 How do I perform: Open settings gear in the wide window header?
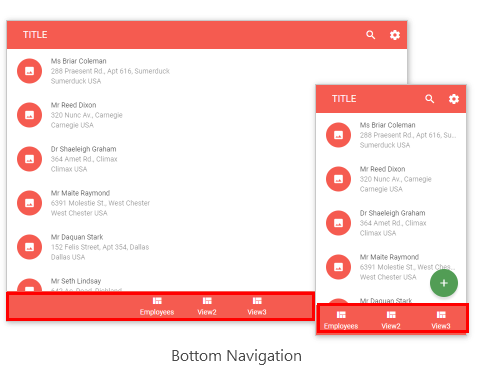coord(395,35)
